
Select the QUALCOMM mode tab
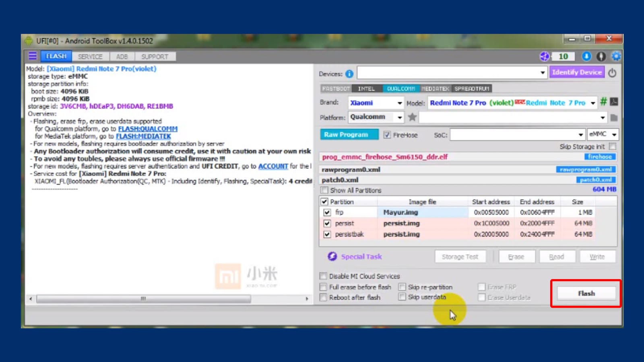[401, 88]
